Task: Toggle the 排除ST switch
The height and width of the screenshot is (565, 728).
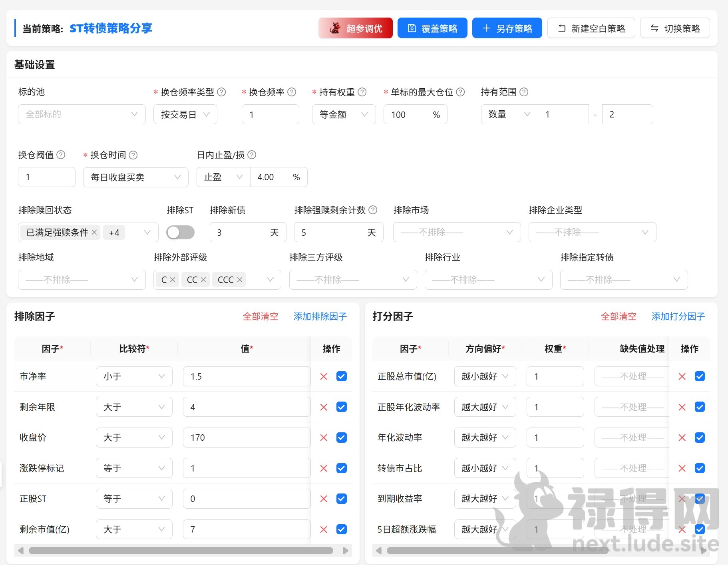Action: click(x=181, y=233)
